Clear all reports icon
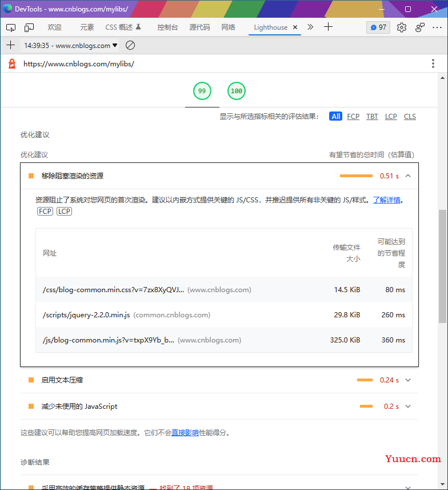The height and width of the screenshot is (490, 448). point(130,45)
